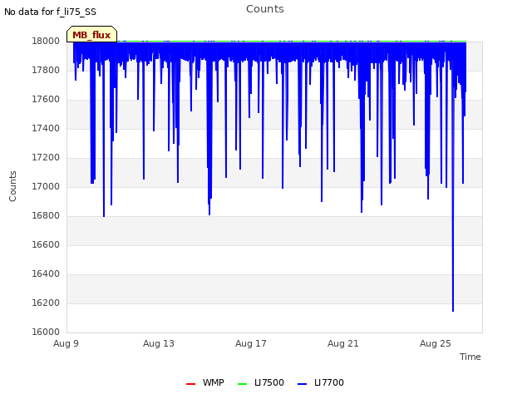Click the 17600 y-axis tick label

pos(46,100)
